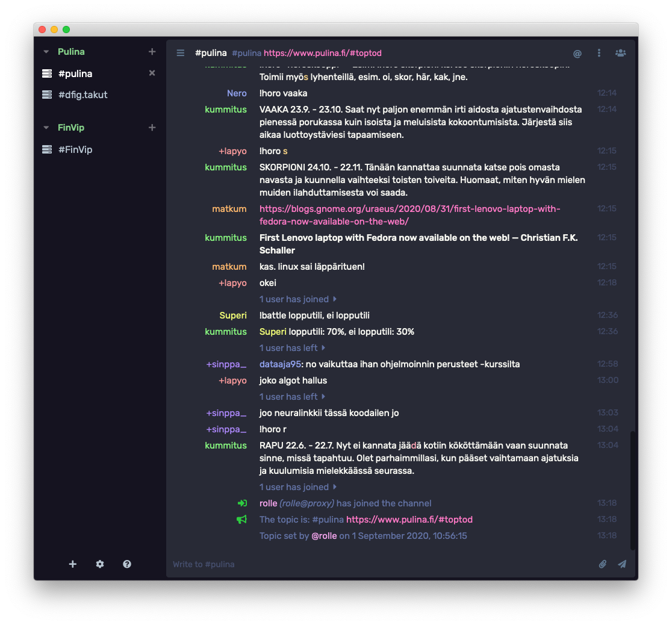This screenshot has width=672, height=625.
Task: Click the rolle nick in join message
Action: click(269, 503)
